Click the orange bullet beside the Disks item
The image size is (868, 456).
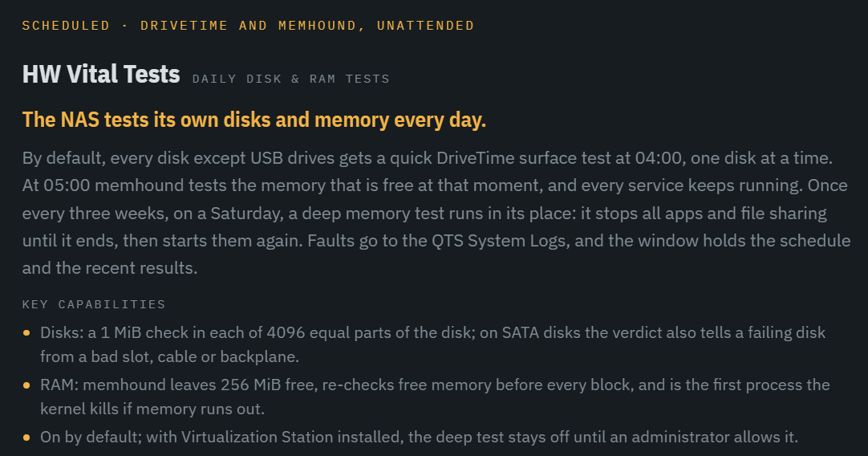tap(26, 333)
